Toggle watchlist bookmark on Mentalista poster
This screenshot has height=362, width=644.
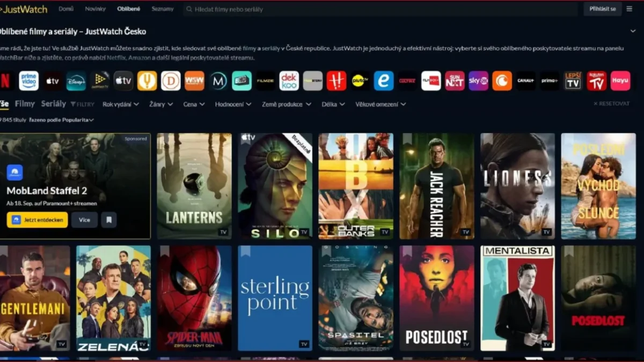pyautogui.click(x=487, y=252)
